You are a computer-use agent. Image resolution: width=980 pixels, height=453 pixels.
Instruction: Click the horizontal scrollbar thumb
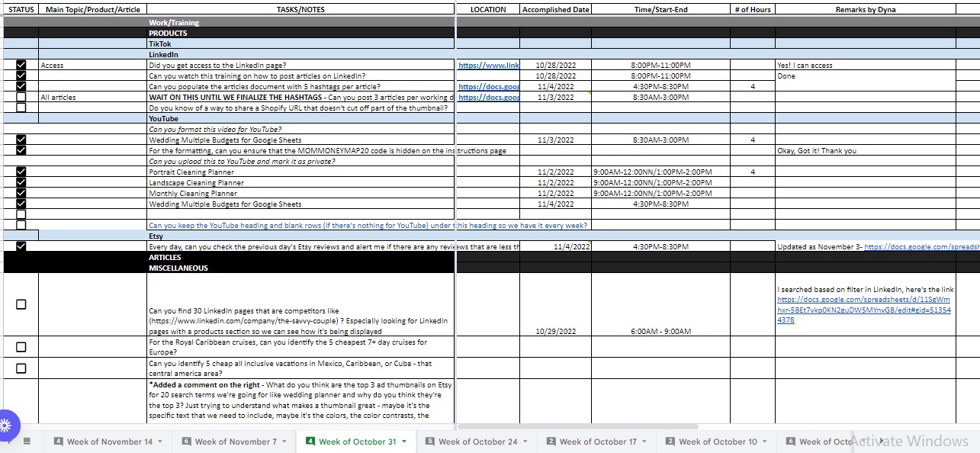click(578, 426)
